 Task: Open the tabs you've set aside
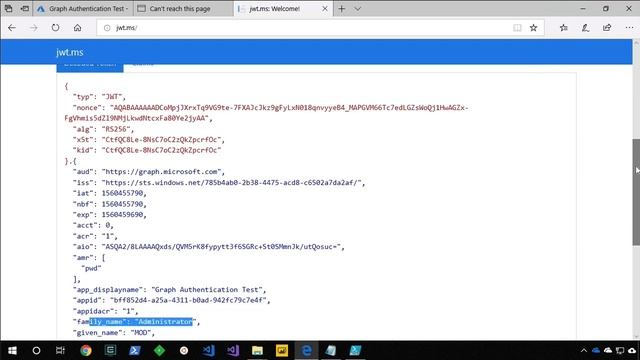tap(9, 9)
